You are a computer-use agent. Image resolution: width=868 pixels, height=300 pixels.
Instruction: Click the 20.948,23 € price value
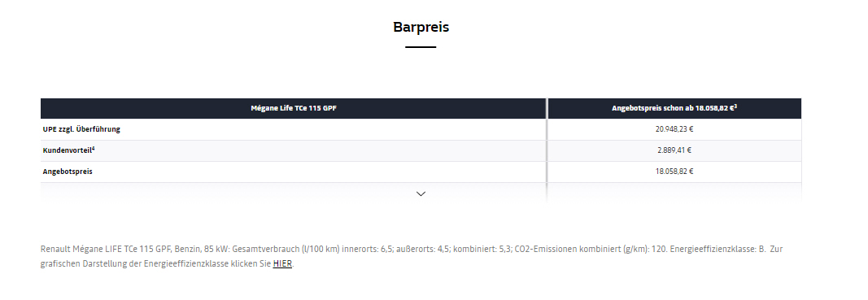674,129
